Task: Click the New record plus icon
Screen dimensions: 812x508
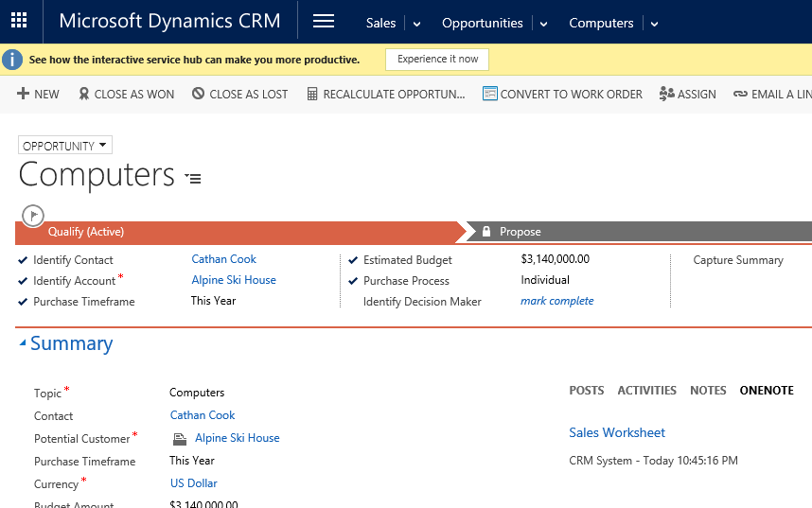Action: pyautogui.click(x=24, y=94)
